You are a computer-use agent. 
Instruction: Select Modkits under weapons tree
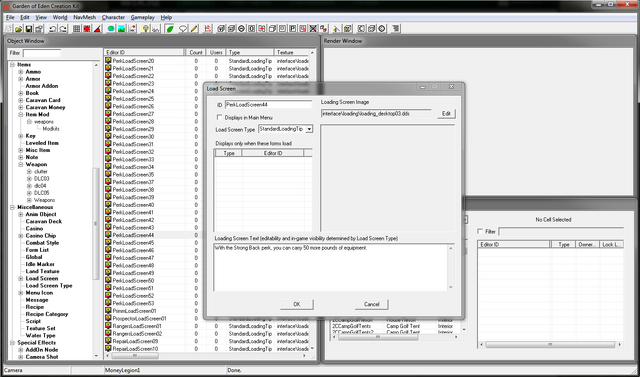51,129
